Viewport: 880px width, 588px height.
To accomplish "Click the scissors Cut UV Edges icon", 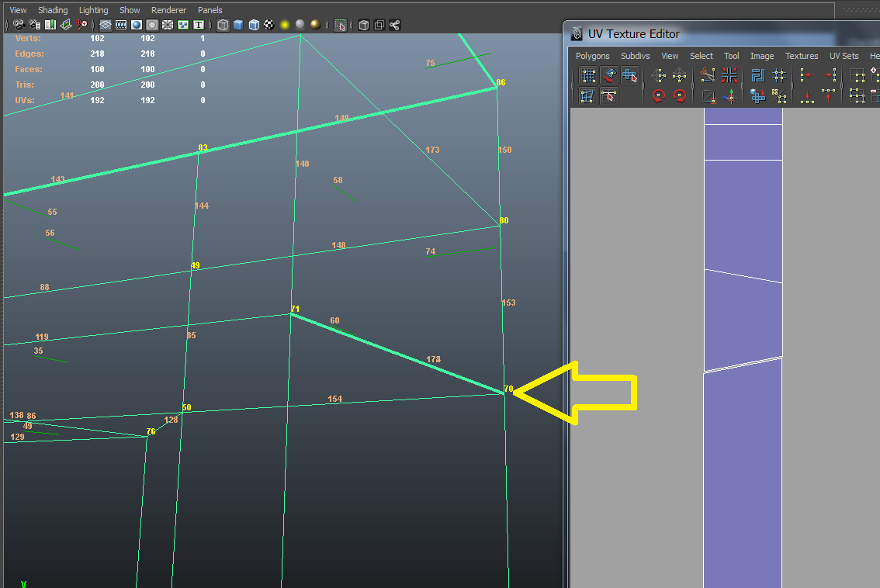I will point(708,75).
